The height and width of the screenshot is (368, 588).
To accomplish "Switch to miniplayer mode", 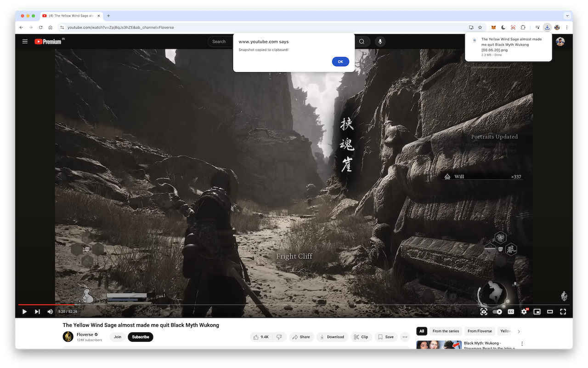I will pos(537,311).
